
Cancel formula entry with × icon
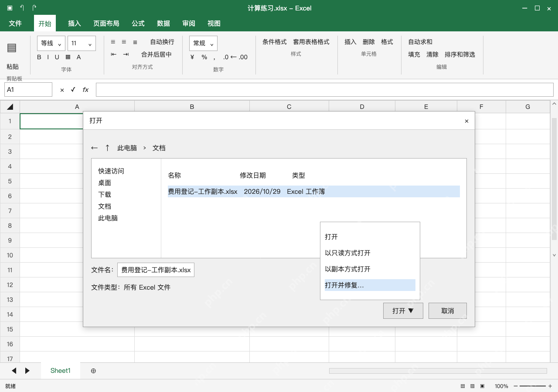[62, 90]
